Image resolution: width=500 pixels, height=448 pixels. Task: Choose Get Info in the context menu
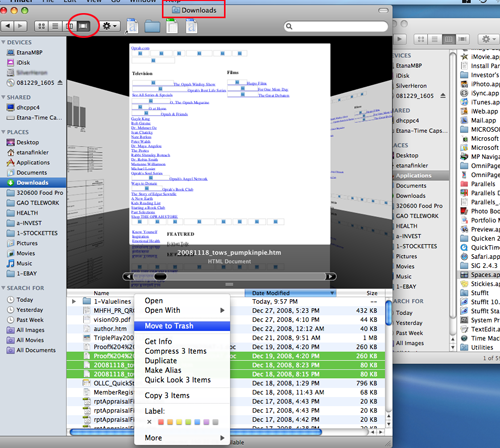point(158,341)
